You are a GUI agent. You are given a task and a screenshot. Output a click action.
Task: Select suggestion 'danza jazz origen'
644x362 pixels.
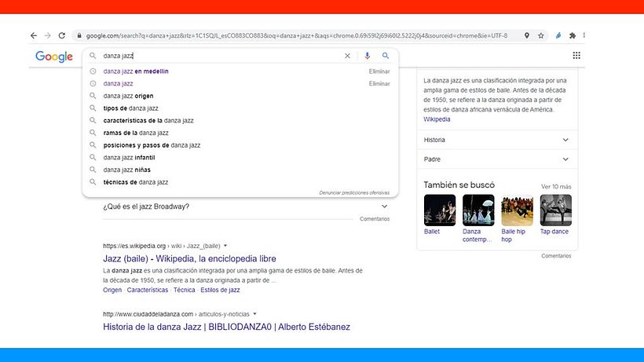point(128,96)
